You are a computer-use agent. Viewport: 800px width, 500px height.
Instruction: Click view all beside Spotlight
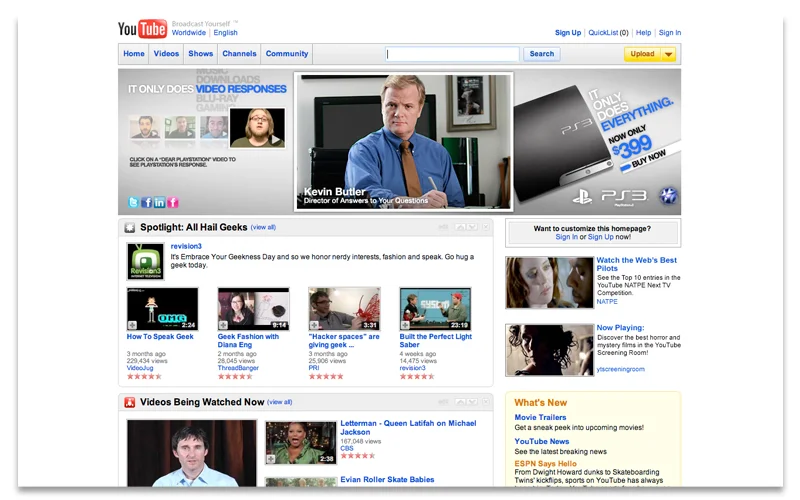click(263, 228)
